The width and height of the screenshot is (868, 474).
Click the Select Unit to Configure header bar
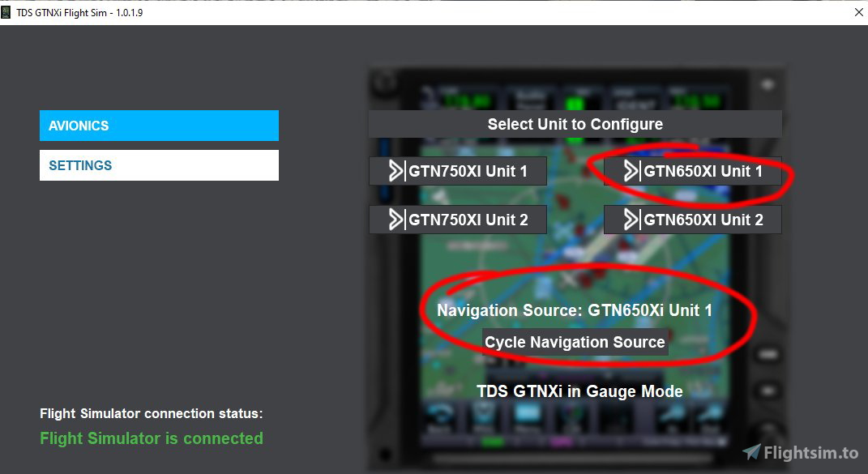click(x=575, y=124)
